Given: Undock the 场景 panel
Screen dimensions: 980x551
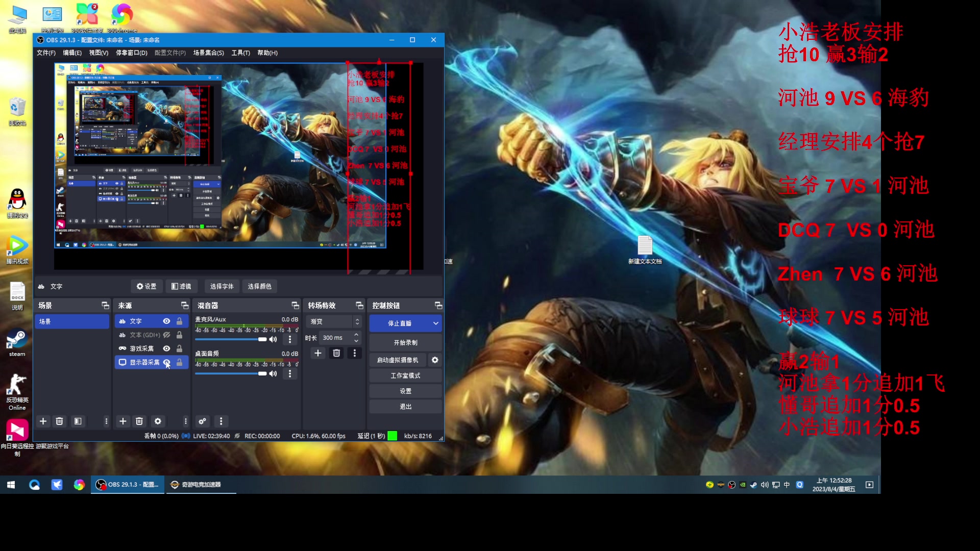Looking at the screenshot, I should tap(105, 305).
